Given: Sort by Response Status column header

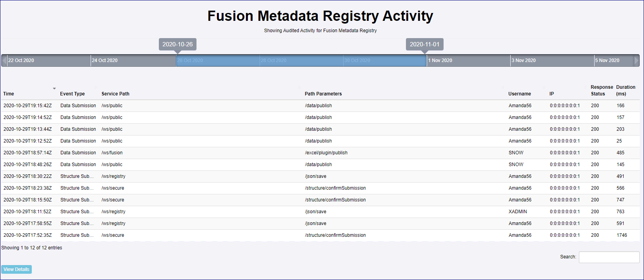Looking at the screenshot, I should point(601,90).
